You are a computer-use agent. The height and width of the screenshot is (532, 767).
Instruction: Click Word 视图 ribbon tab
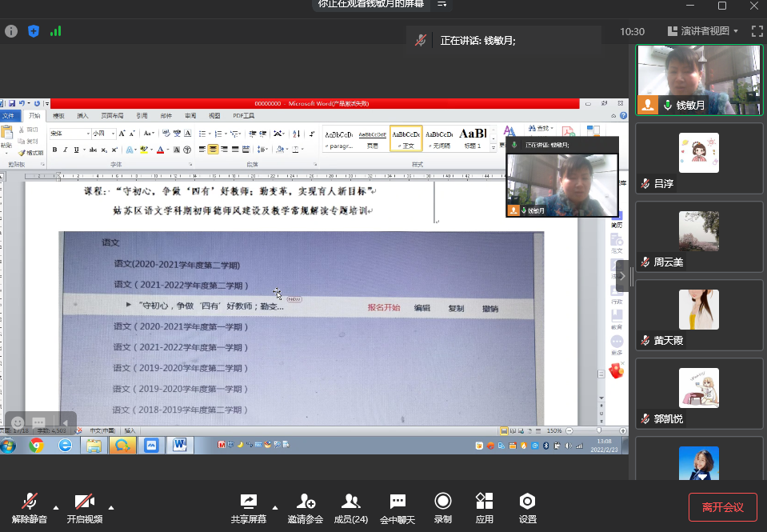[214, 116]
